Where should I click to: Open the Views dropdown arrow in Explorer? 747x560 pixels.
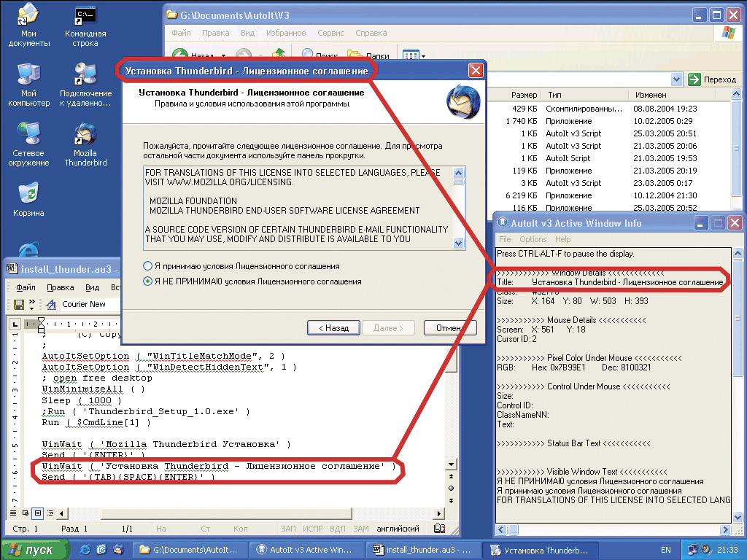tap(423, 56)
